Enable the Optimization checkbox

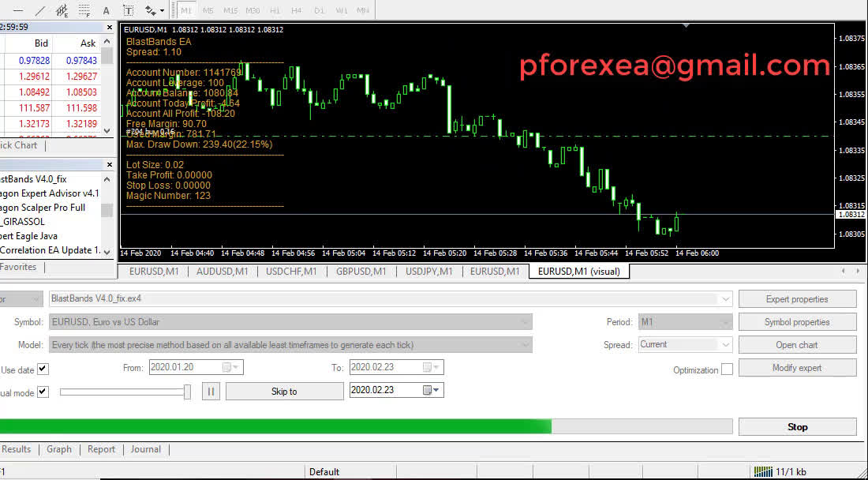727,369
